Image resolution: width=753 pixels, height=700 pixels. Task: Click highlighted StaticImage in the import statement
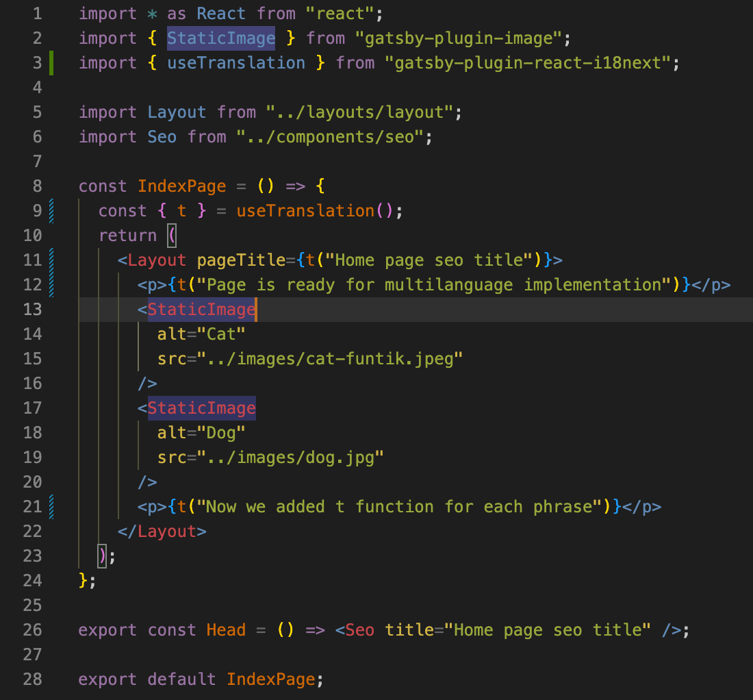click(221, 38)
